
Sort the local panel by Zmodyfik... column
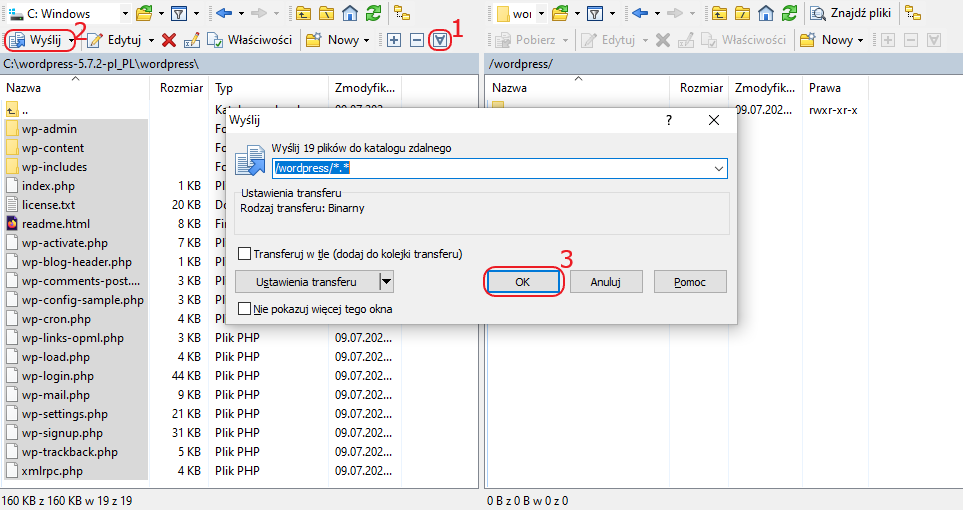[x=365, y=88]
